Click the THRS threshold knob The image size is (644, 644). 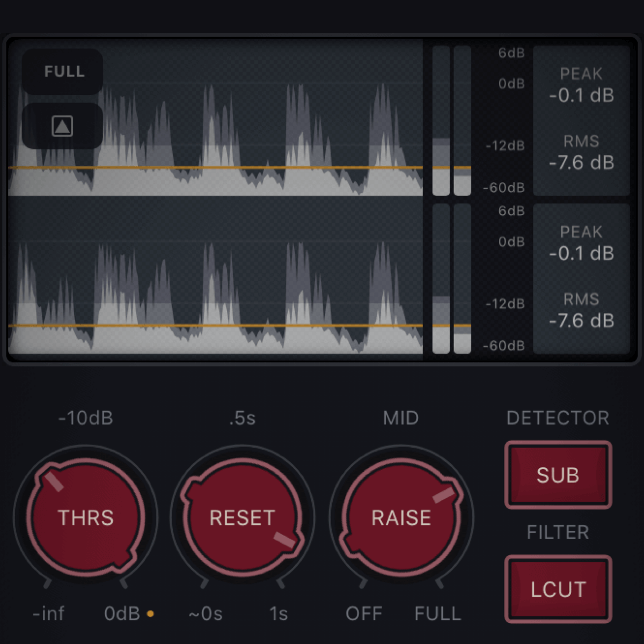click(85, 518)
